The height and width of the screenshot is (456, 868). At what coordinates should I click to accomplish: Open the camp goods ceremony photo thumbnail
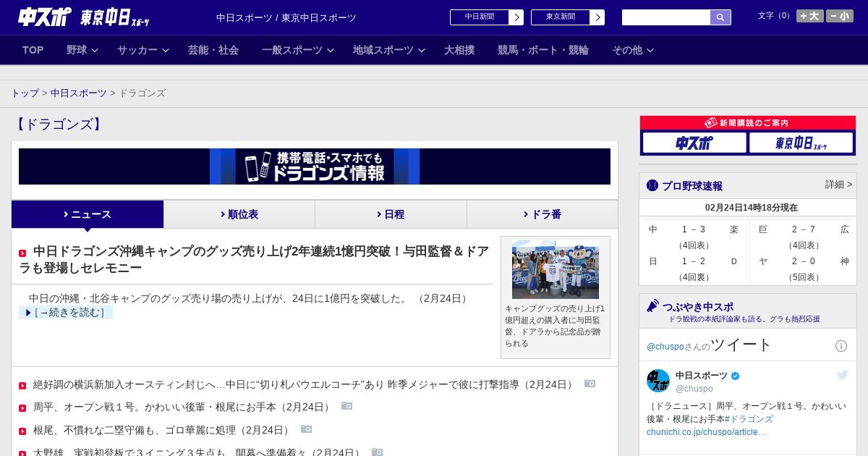556,269
